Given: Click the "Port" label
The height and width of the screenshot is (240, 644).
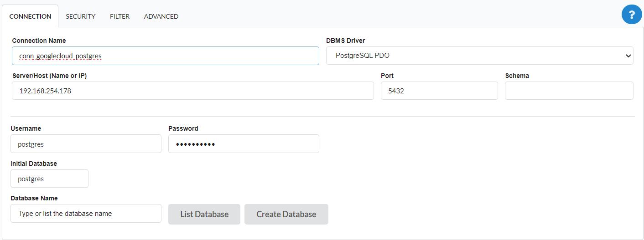Looking at the screenshot, I should click(387, 76).
